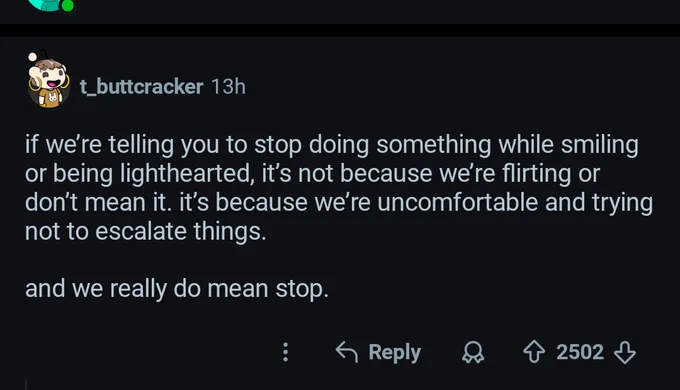Collapse thread using the vertical line below comment
Viewport: 680px width, 390px height.
(26, 384)
